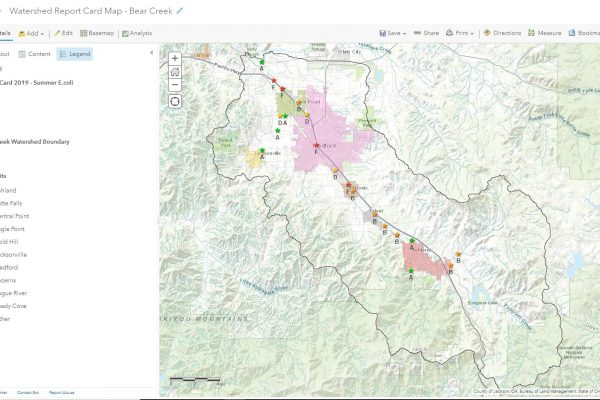Screen dimensions: 600x400
Task: Expand the Print dropdown
Action: 461,33
